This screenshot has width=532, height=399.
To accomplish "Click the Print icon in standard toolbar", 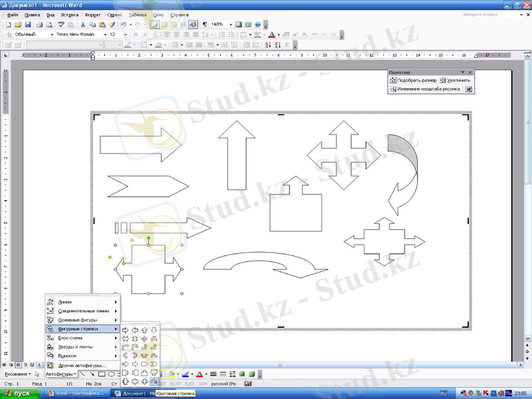I will [x=39, y=25].
